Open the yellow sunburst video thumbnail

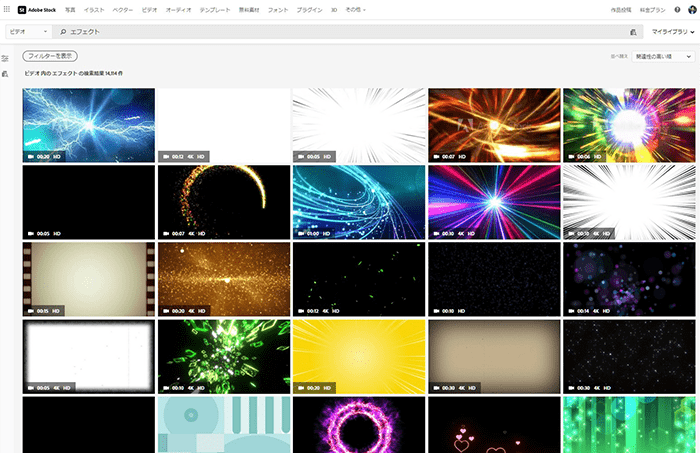(x=359, y=355)
